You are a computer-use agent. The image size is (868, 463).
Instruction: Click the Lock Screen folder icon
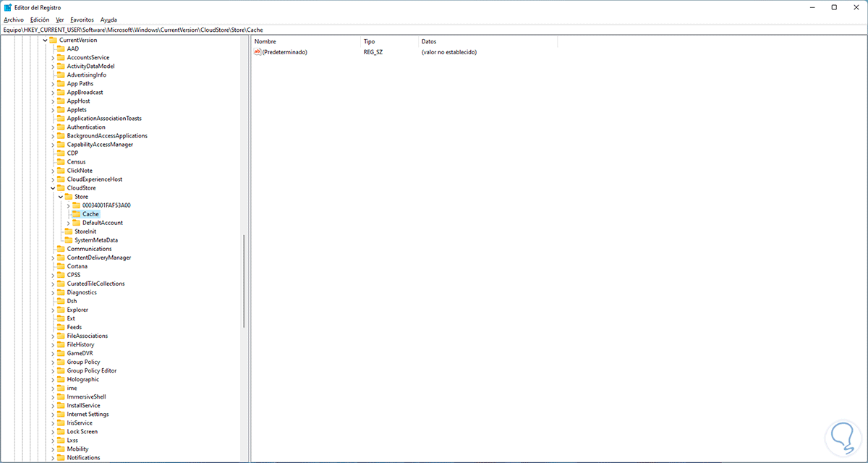click(x=61, y=432)
